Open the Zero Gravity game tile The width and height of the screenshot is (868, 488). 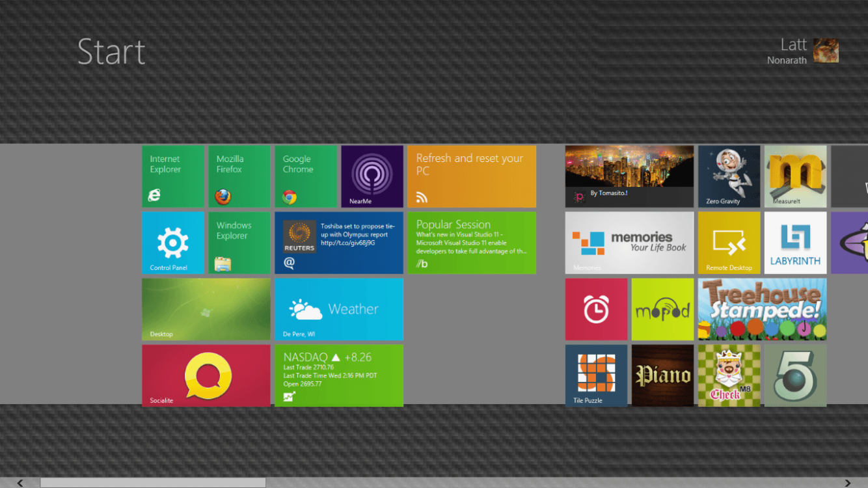(x=729, y=176)
